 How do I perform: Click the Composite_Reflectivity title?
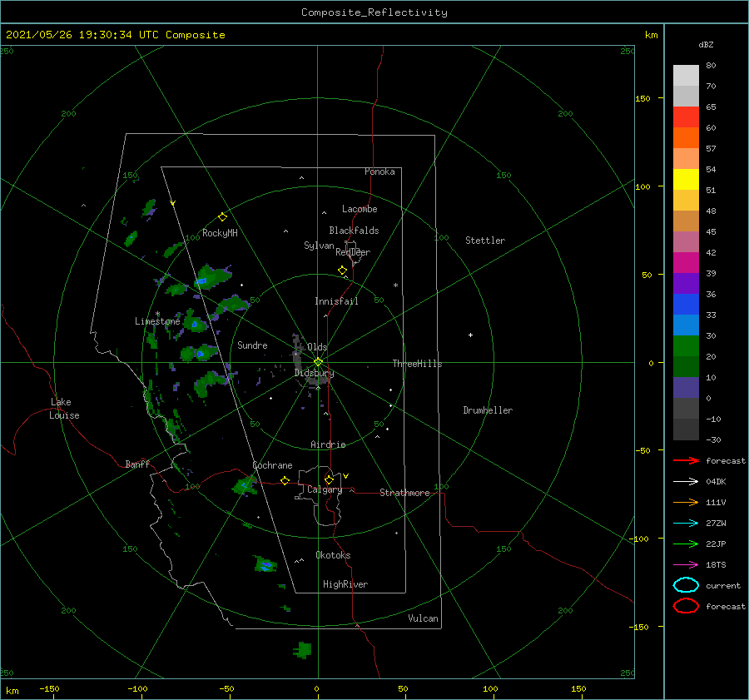coord(374,12)
